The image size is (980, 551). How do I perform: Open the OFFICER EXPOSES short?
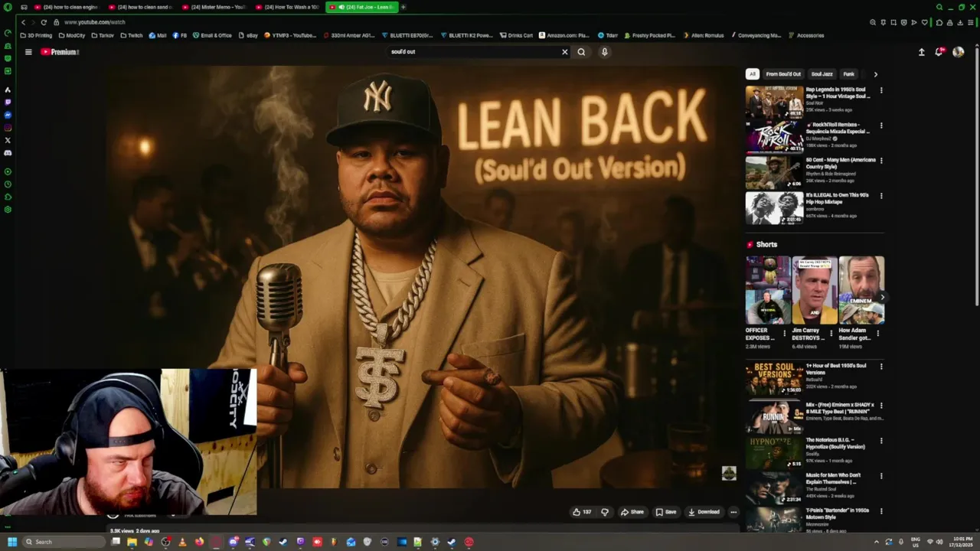coord(768,290)
